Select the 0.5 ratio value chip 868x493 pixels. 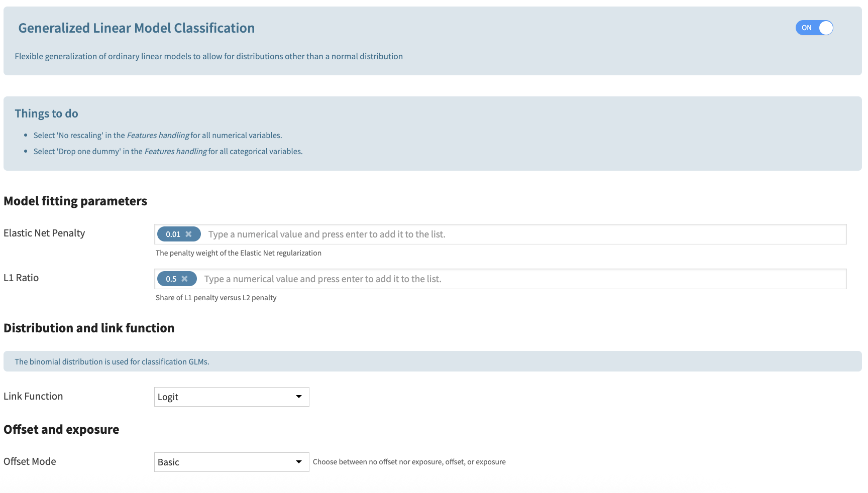tap(171, 279)
